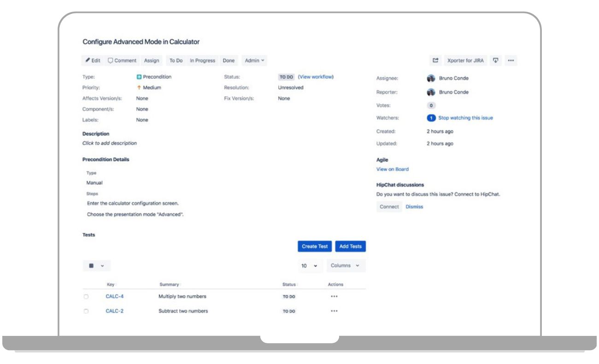Transition the issue to In Progress
The width and height of the screenshot is (599, 364).
[202, 60]
